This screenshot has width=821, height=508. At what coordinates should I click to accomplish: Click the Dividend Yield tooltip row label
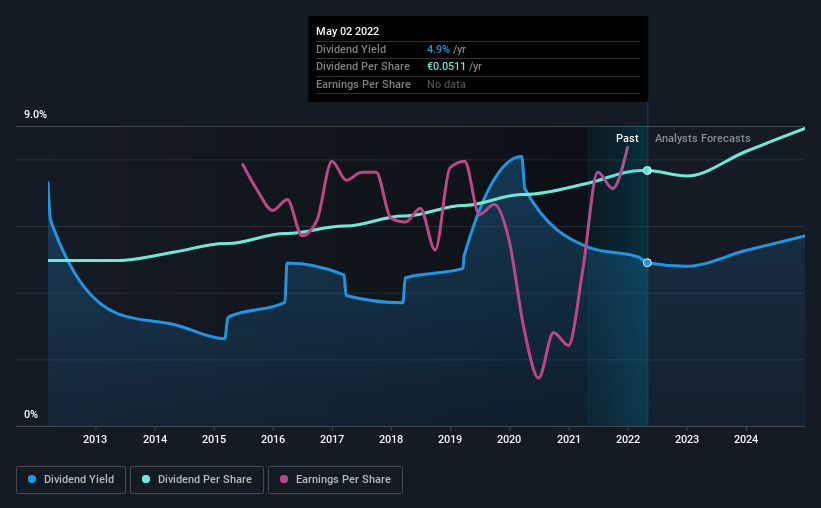pyautogui.click(x=351, y=49)
